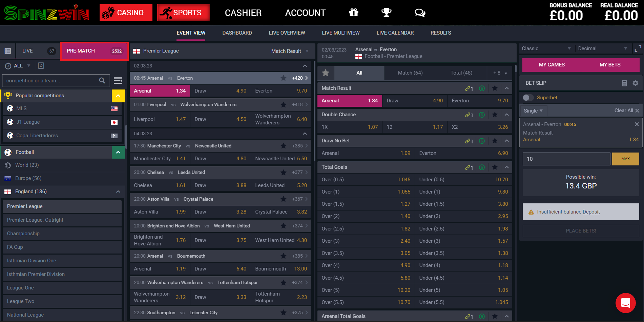
Task: Click the cashout dollar icon on Double Chance
Action: [x=482, y=115]
